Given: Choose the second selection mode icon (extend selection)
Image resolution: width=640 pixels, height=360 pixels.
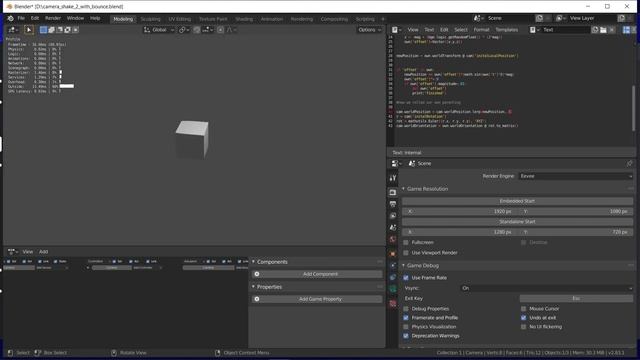Looking at the screenshot, I should 51,30.
